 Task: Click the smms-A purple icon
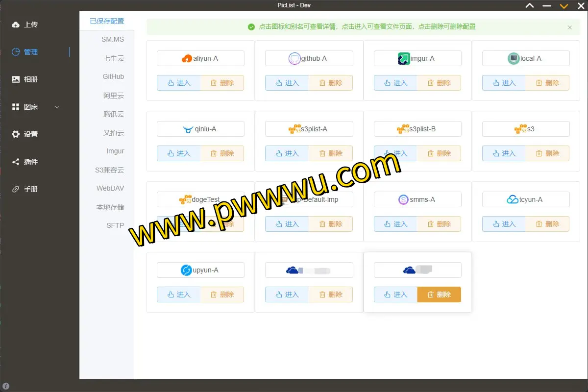[403, 200]
